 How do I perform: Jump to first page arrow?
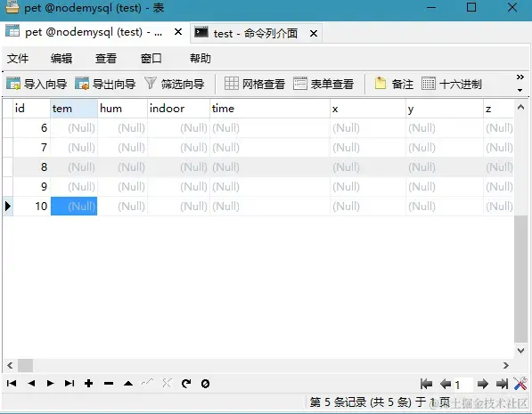426,384
